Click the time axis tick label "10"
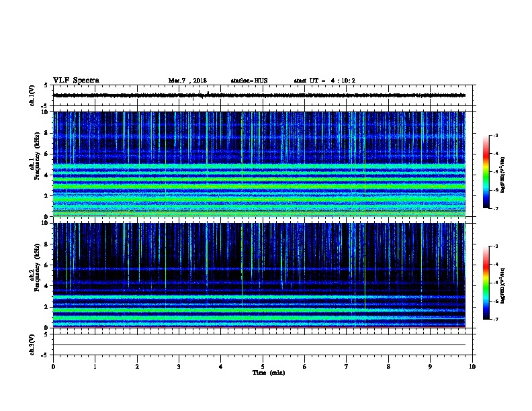The width and height of the screenshot is (532, 411). pos(472,367)
